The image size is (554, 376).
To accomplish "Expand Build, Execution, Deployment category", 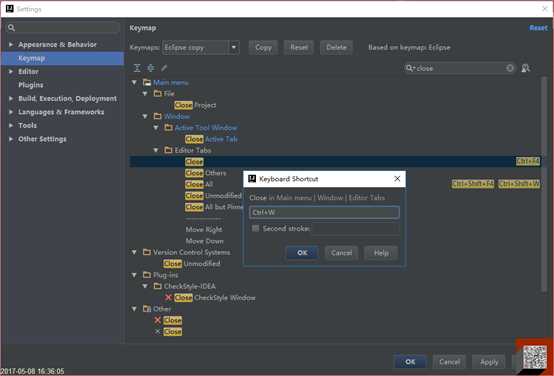I will pos(11,99).
